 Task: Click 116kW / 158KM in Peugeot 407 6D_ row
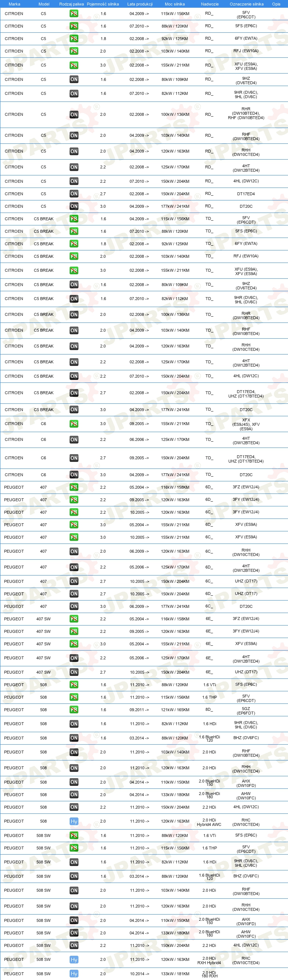pyautogui.click(x=175, y=487)
